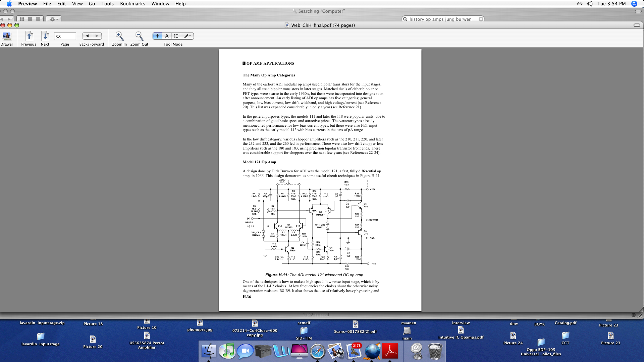
Task: Open the Window menu
Action: (x=160, y=4)
